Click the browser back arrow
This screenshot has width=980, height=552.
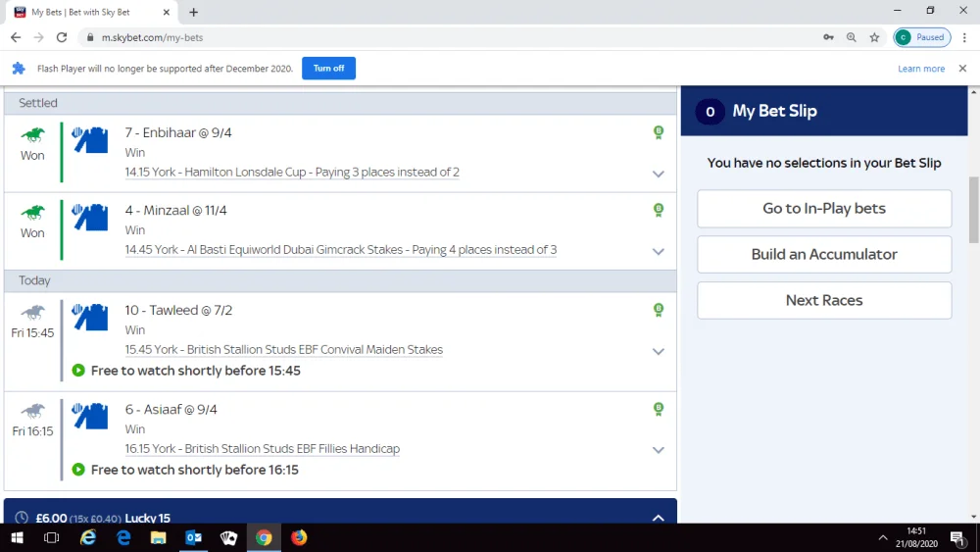click(16, 37)
